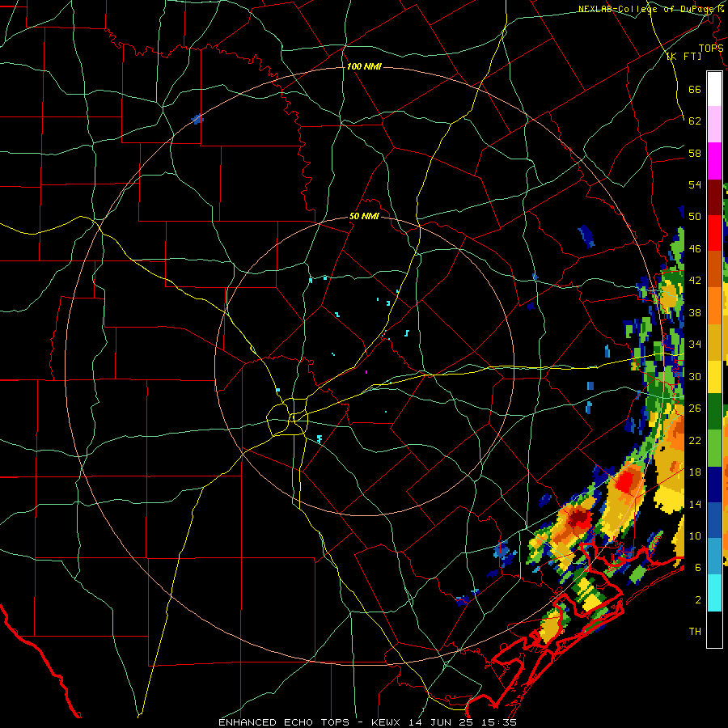728x728 pixels.
Task: Click the 'KEWX' station identifier
Action: tap(387, 722)
